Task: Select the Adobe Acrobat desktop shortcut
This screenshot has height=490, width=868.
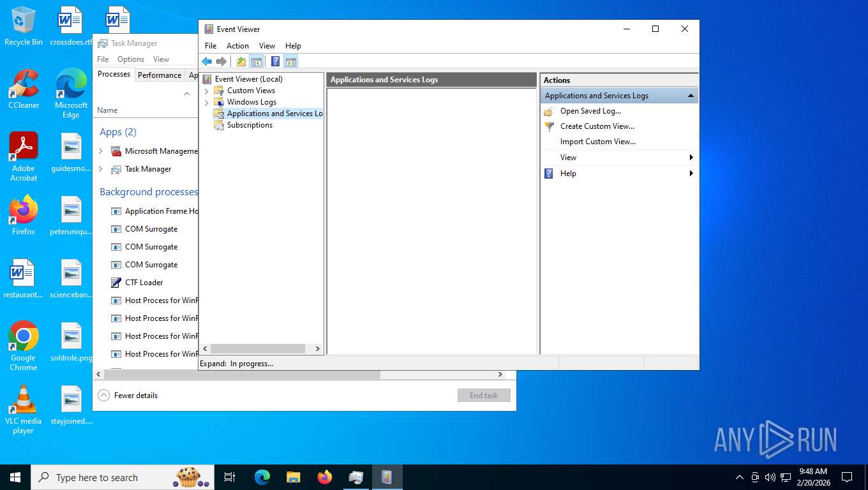Action: coord(24,157)
